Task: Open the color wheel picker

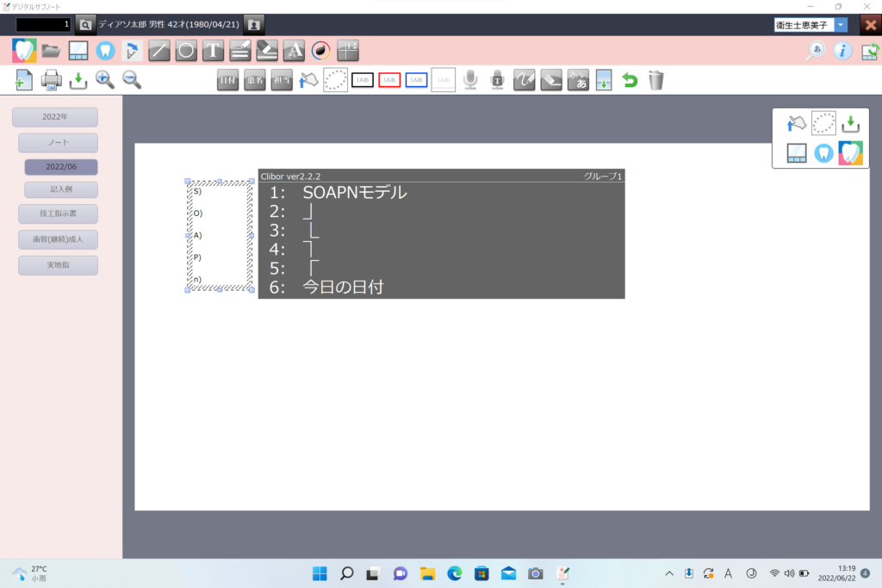Action: 321,50
